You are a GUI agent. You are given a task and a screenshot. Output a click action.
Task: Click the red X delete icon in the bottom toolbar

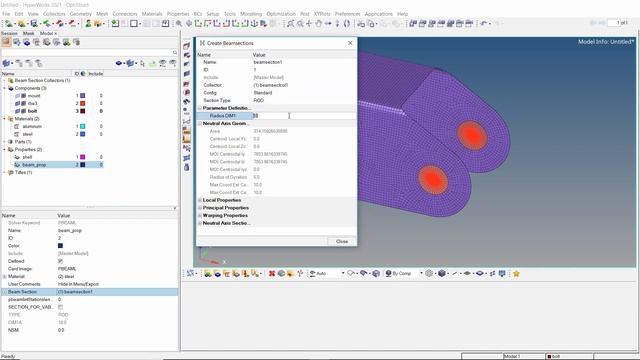[x=272, y=273]
